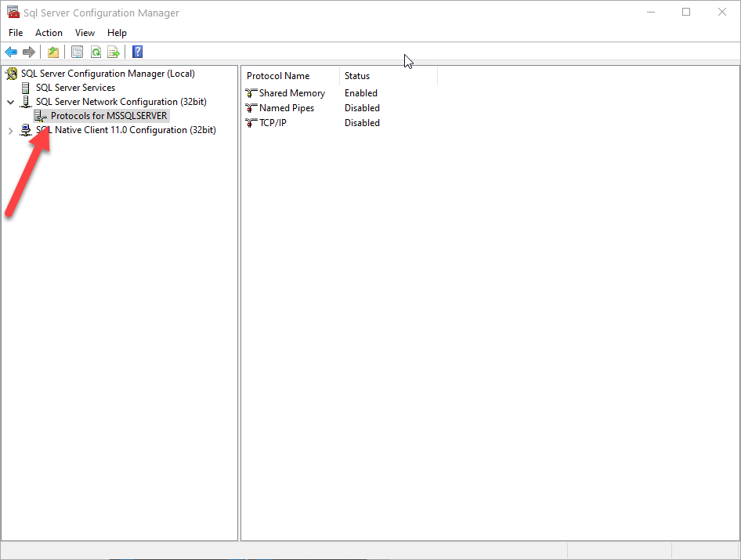Screen dimensions: 741x560
Task: Click the SQL Native Client 11.0 computer icon
Action: click(26, 130)
